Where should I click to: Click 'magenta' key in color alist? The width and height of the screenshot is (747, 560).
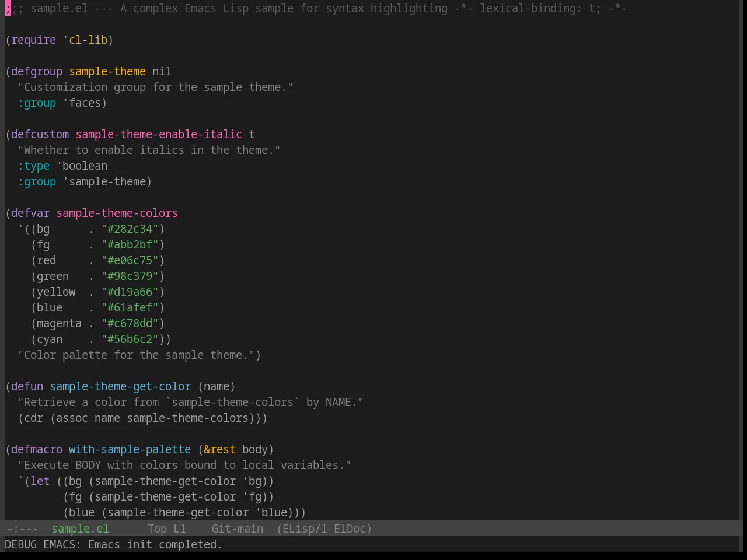point(59,323)
